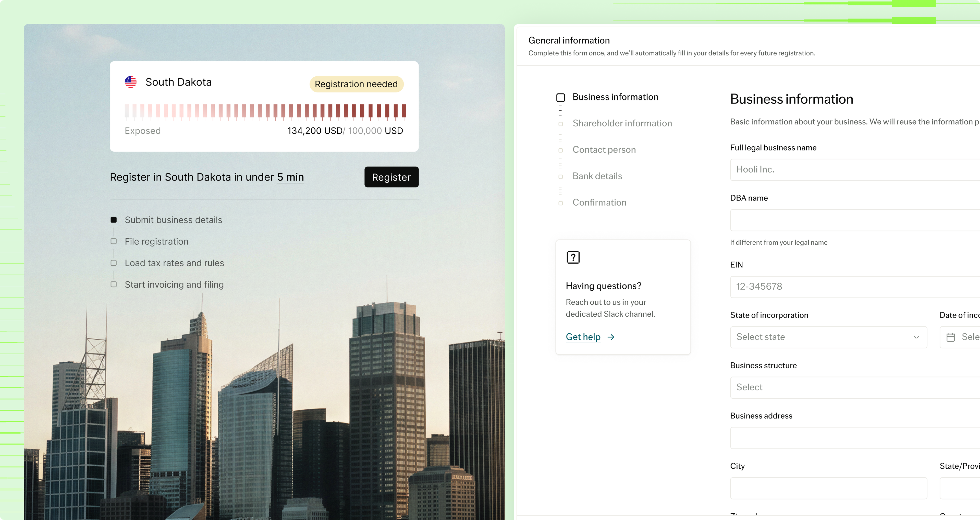This screenshot has width=980, height=520.
Task: Click the square marker beside Load tax rates
Action: click(x=113, y=263)
